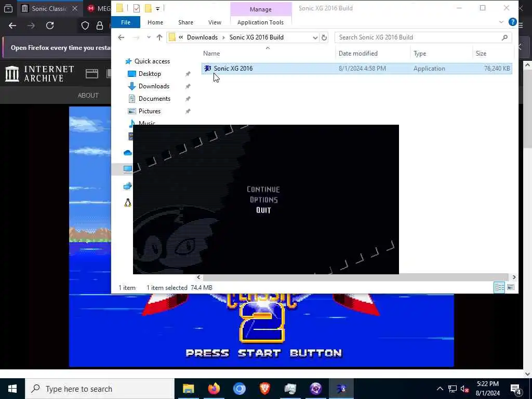
Task: Select the Linux penguin navigation item
Action: pyautogui.click(x=128, y=203)
